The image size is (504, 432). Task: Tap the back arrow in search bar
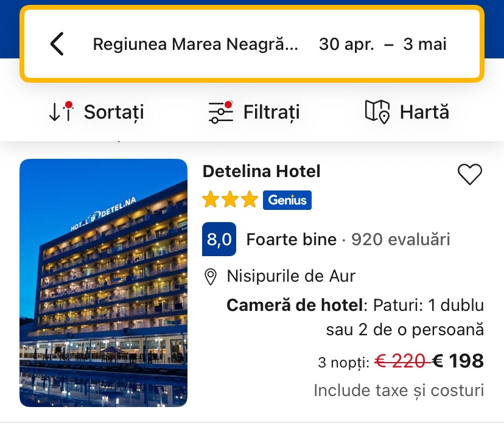(x=57, y=44)
